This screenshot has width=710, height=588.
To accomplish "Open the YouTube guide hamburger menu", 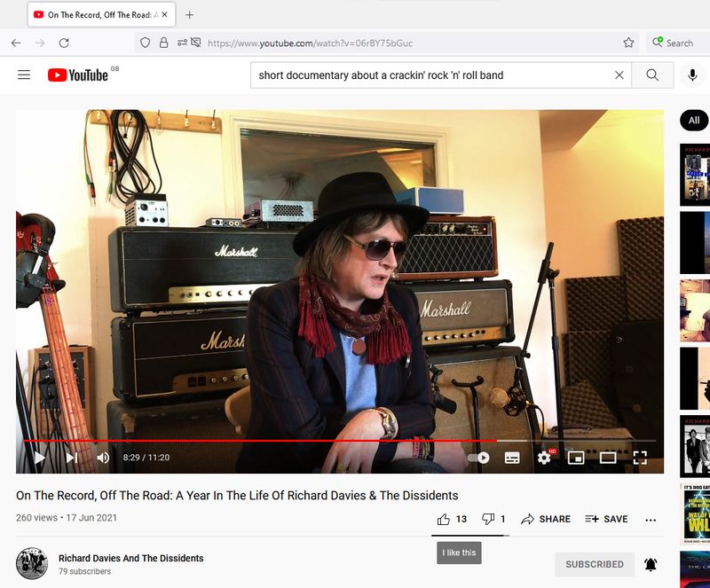I will coord(24,75).
